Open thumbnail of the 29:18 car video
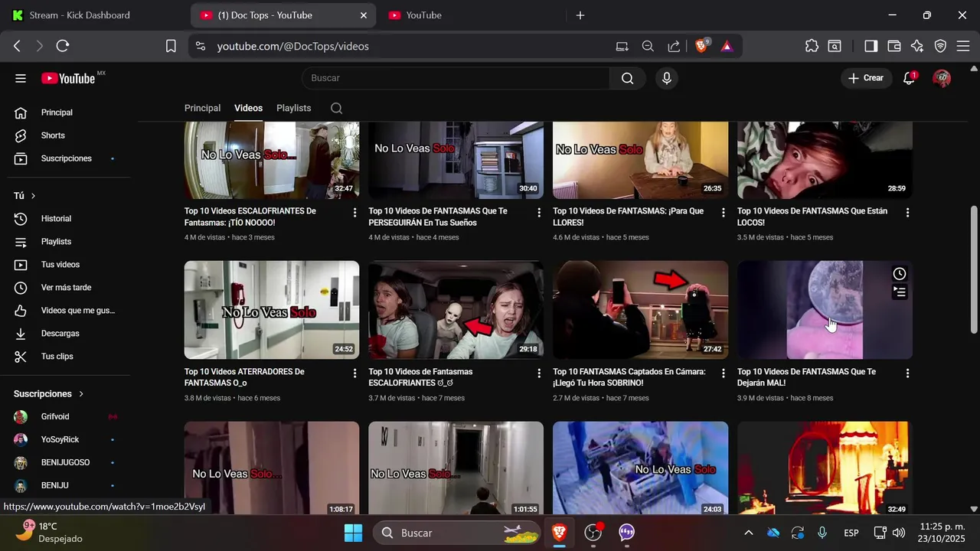The image size is (980, 551). (456, 310)
